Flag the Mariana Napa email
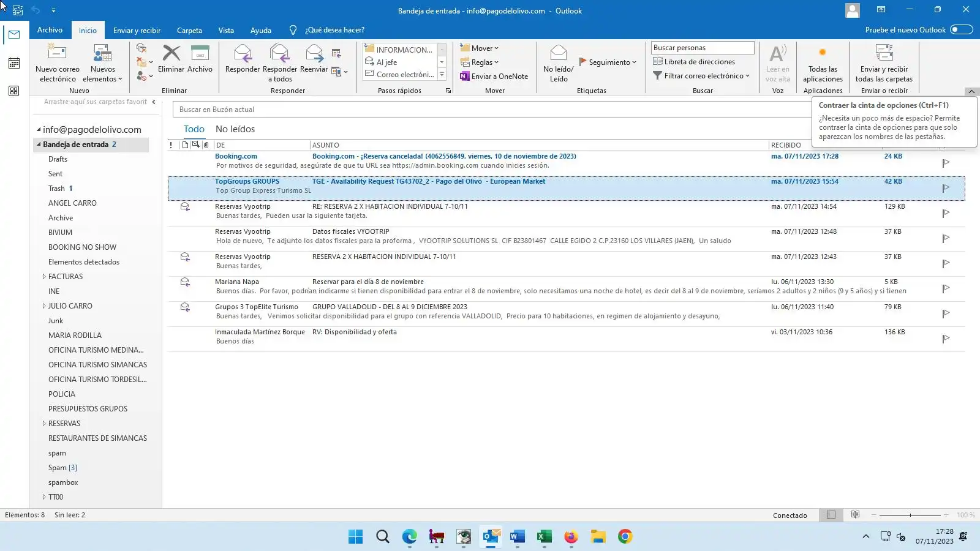 point(946,288)
